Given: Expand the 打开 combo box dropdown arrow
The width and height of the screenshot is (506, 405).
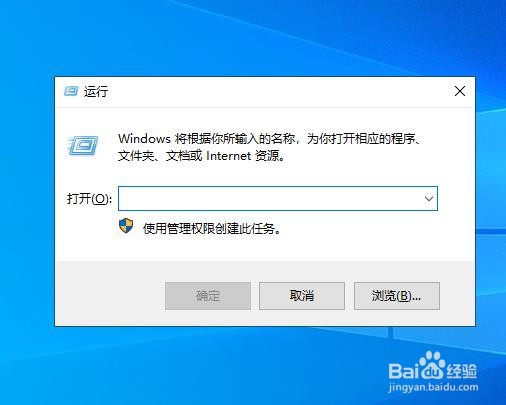Looking at the screenshot, I should tap(429, 199).
